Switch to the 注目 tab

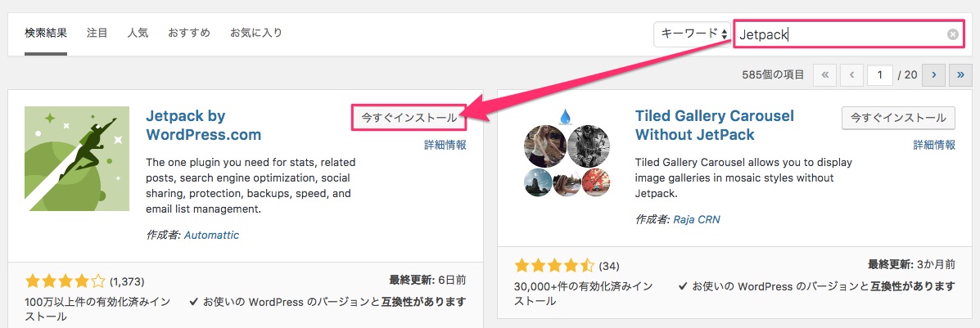97,33
